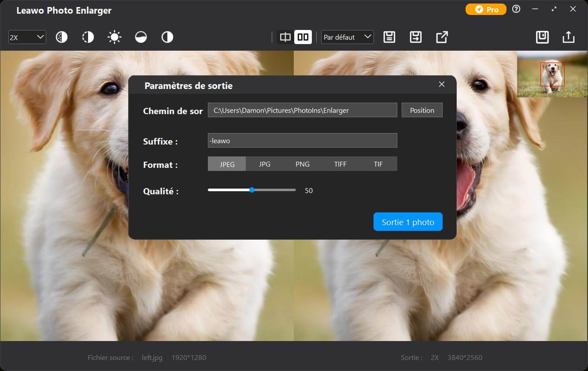Click the contrast half-circle icon
This screenshot has height=371, width=588.
(167, 37)
